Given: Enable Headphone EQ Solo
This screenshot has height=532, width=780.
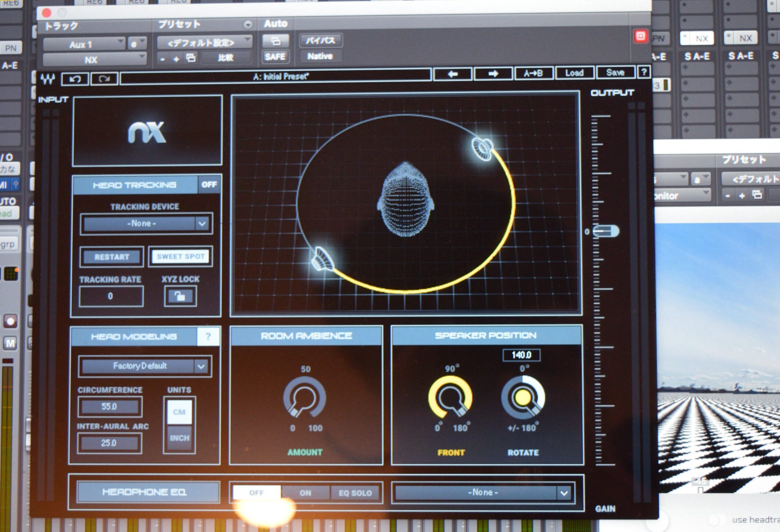Looking at the screenshot, I should (355, 493).
